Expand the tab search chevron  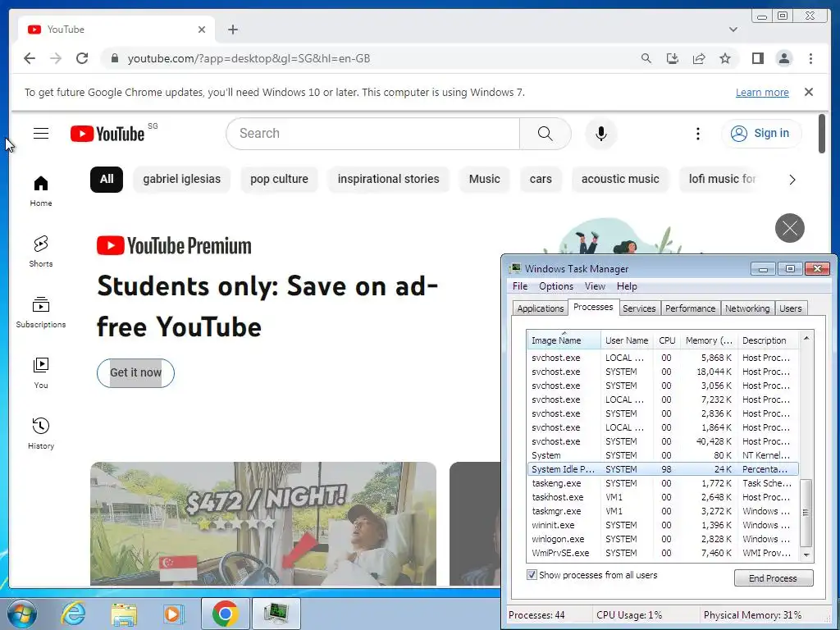733,30
